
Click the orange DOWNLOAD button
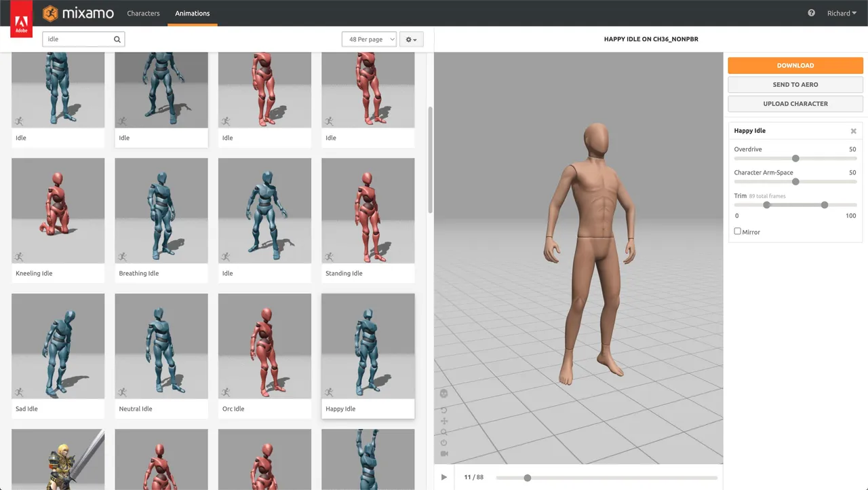pyautogui.click(x=795, y=65)
